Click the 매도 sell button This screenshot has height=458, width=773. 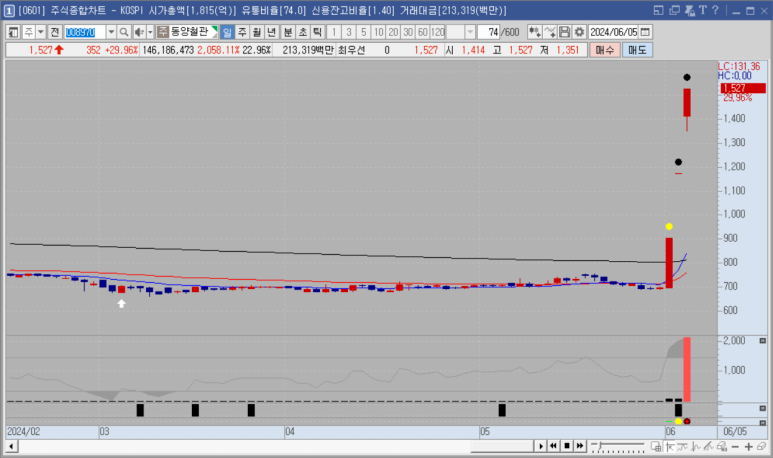(x=636, y=49)
